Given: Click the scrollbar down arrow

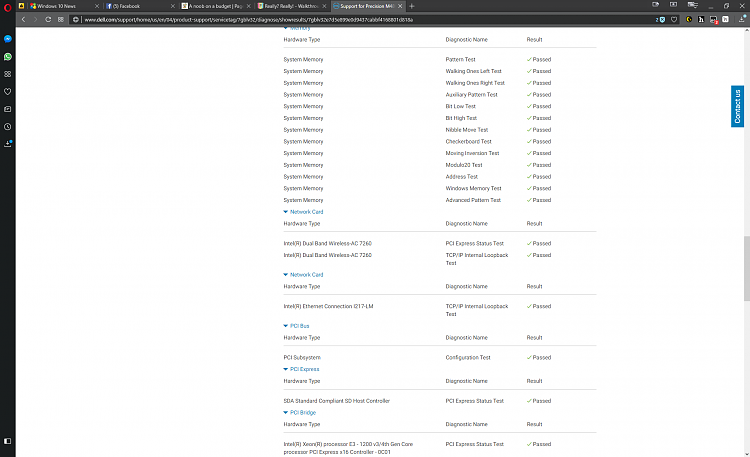Looking at the screenshot, I should point(747,453).
